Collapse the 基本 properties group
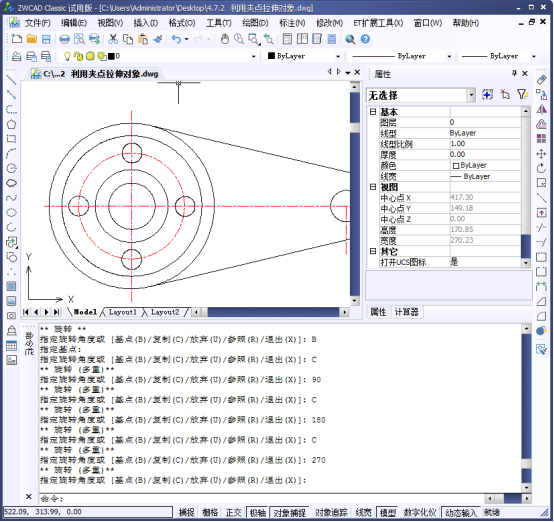Viewport: 554px width, 522px height. tap(373, 112)
